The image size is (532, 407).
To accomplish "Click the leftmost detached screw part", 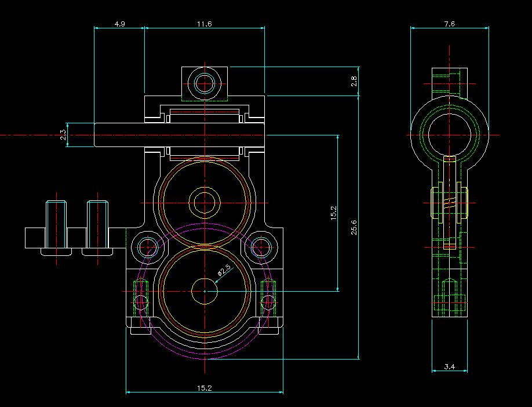I will [56, 228].
